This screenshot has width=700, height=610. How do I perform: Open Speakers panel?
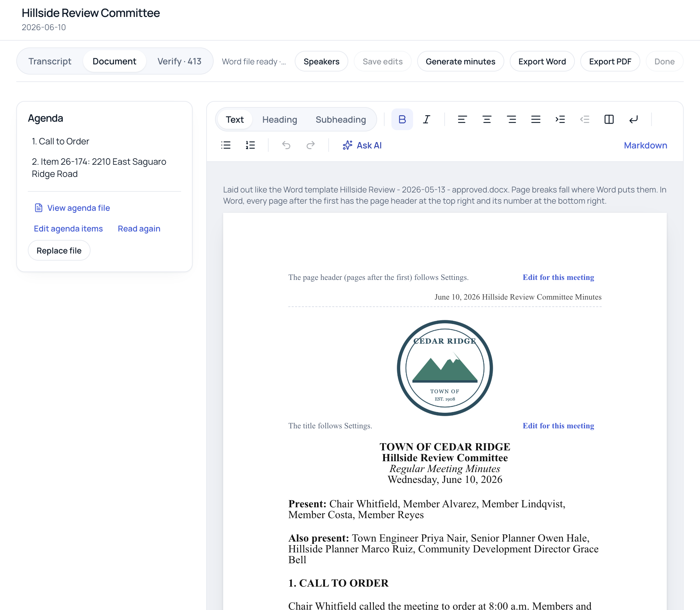tap(322, 62)
